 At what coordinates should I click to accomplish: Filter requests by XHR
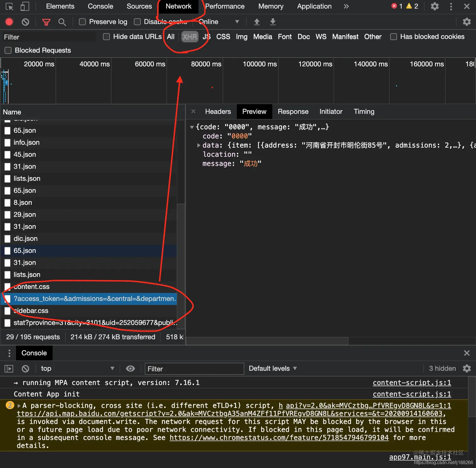[x=190, y=37]
